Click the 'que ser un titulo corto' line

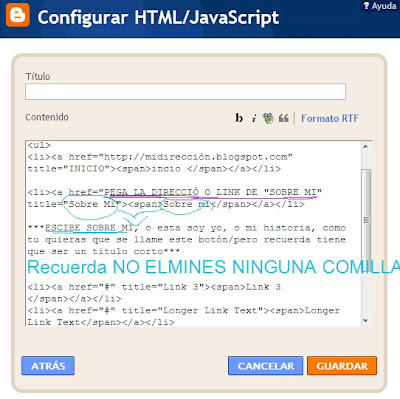(104, 251)
